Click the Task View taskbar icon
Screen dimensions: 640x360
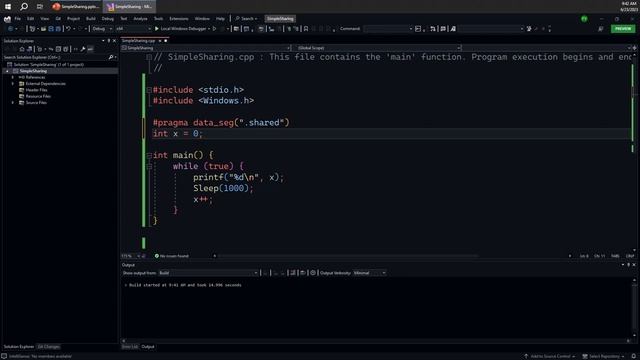coord(40,6)
